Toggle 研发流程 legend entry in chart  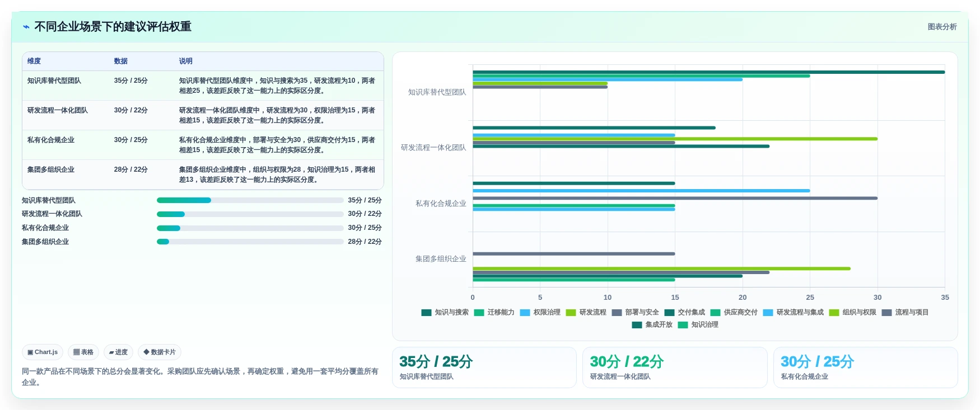586,313
